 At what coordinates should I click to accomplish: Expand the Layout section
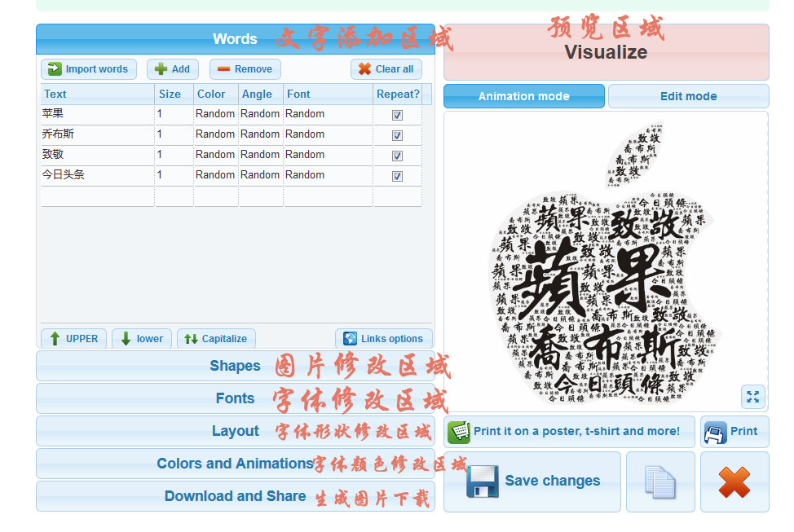click(236, 431)
